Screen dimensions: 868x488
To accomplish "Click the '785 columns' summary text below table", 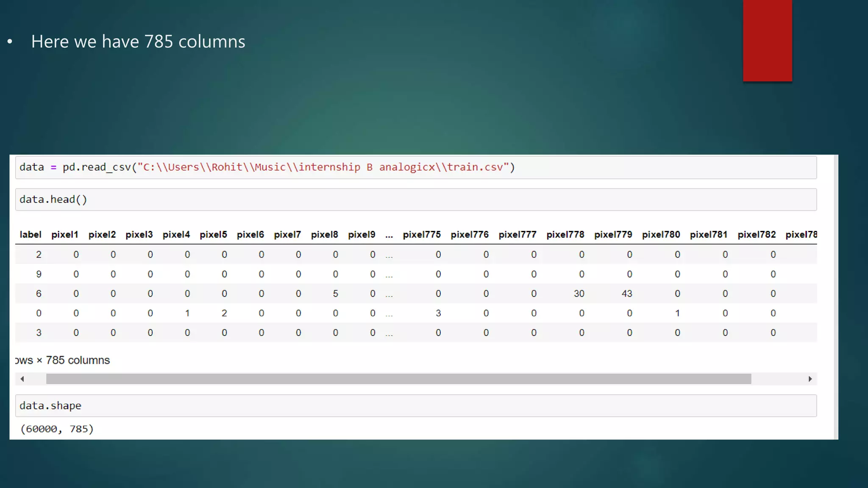I will 78,360.
